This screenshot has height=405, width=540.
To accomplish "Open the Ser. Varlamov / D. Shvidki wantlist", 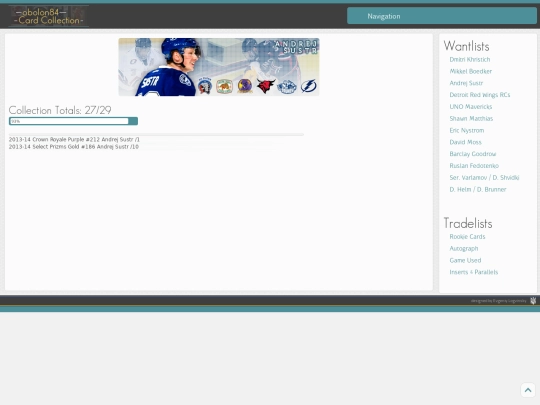I will [484, 178].
